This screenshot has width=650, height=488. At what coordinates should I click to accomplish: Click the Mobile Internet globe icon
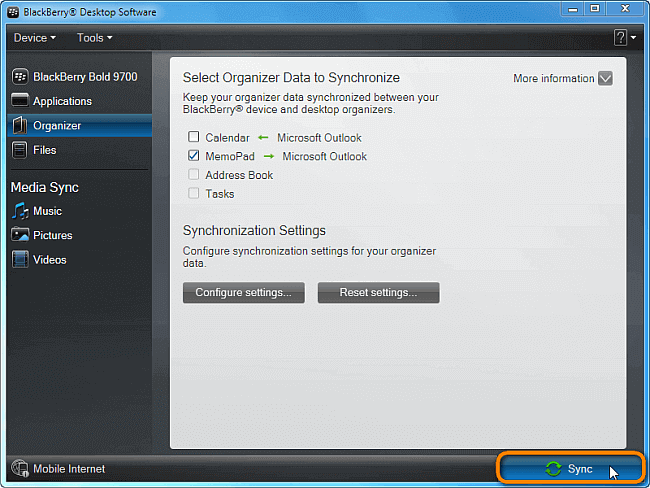(x=19, y=469)
